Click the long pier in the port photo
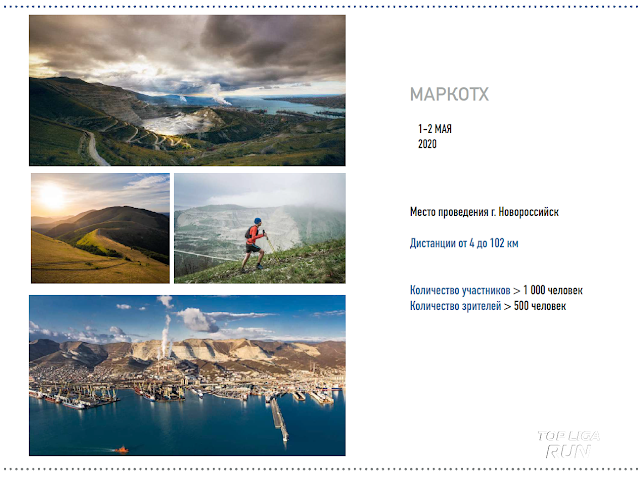The image size is (640, 480). click(x=280, y=419)
